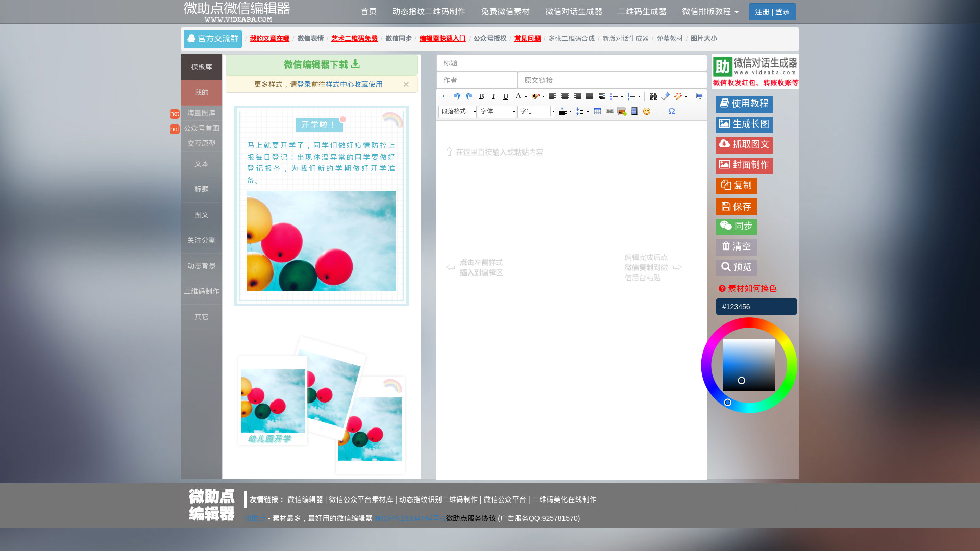Viewport: 980px width, 551px height.
Task: Click the #123456 color hex field
Action: 756,307
